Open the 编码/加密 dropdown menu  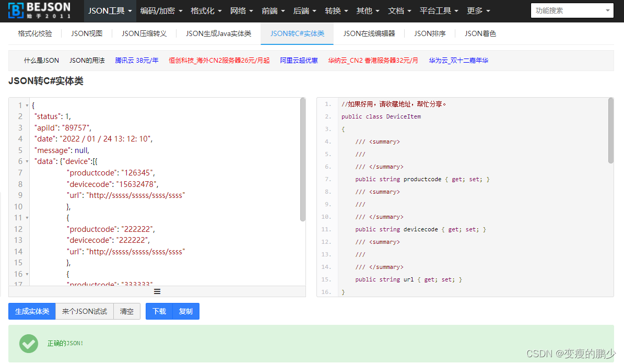(161, 11)
